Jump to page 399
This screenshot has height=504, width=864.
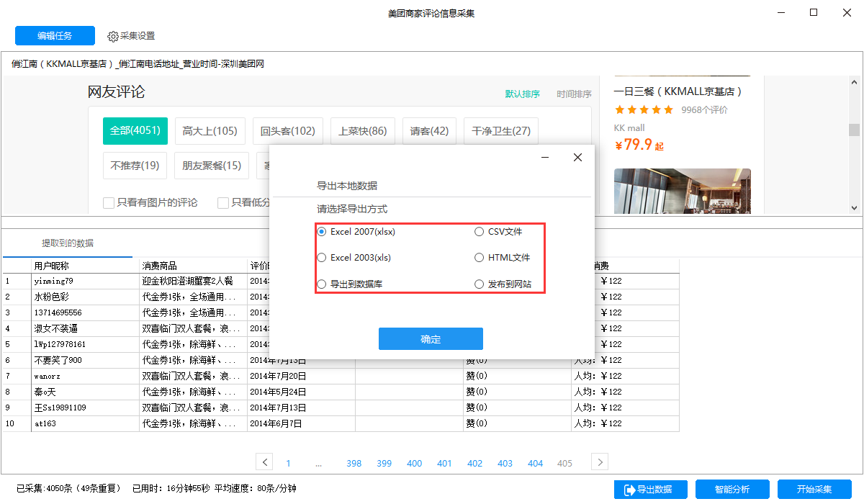384,464
